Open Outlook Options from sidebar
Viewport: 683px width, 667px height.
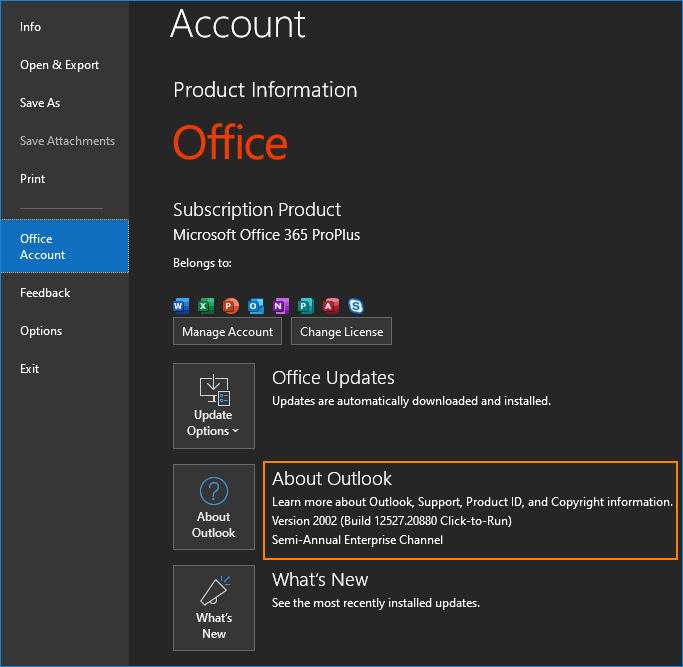point(41,331)
